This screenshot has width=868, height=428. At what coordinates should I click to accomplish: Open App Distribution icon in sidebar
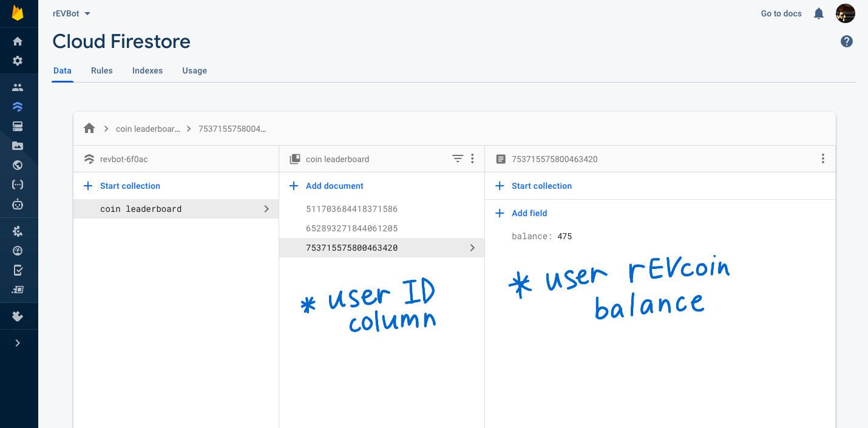tap(18, 290)
